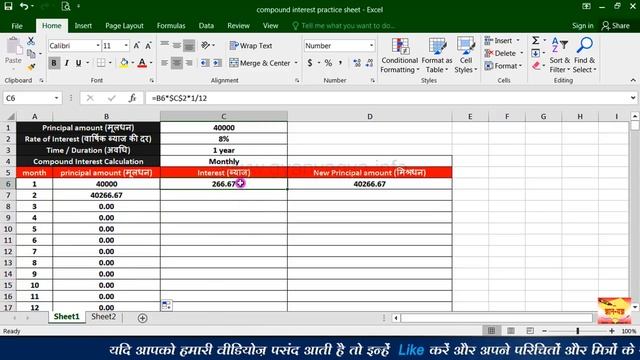Viewport: 640px width, 360px height.
Task: Open the Format cells menu
Action: click(x=503, y=66)
